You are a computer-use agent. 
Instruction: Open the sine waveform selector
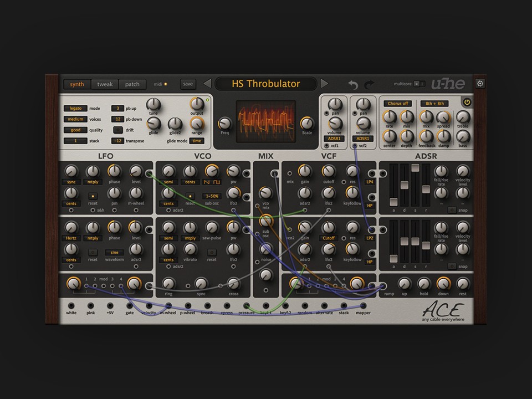click(x=114, y=253)
